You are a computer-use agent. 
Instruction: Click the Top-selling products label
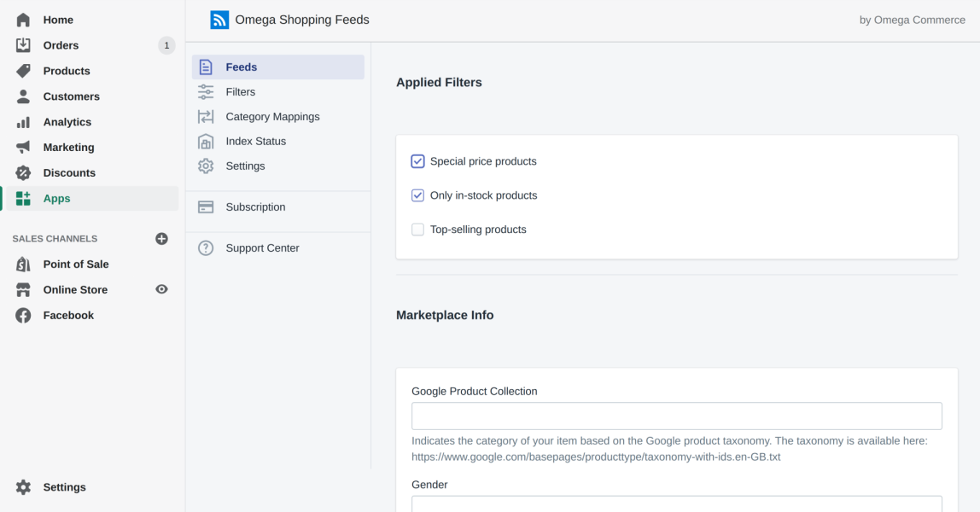[x=478, y=230]
